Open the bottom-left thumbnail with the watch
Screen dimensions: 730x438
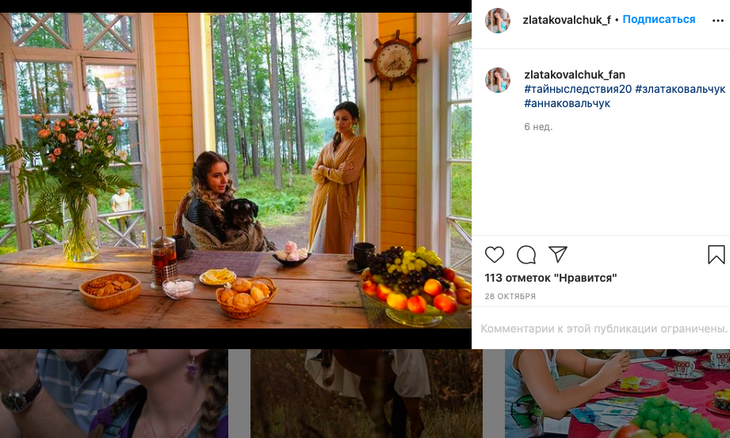click(113, 394)
